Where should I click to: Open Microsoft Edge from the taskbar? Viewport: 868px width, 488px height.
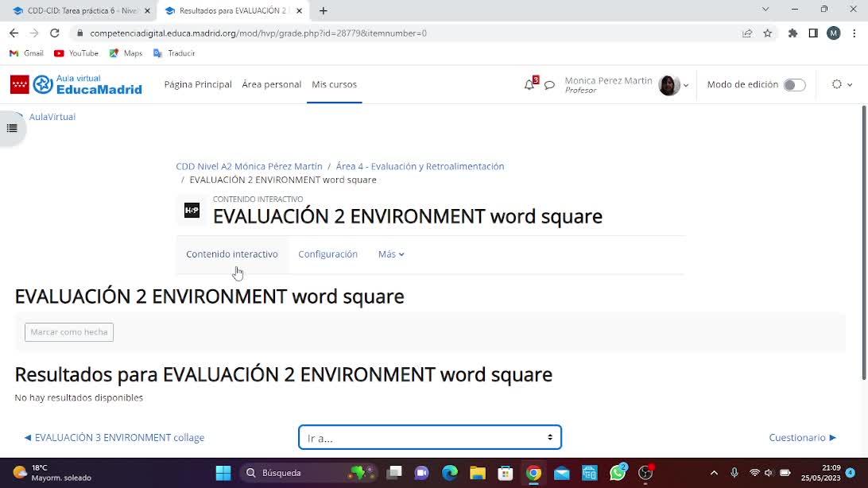pos(450,473)
